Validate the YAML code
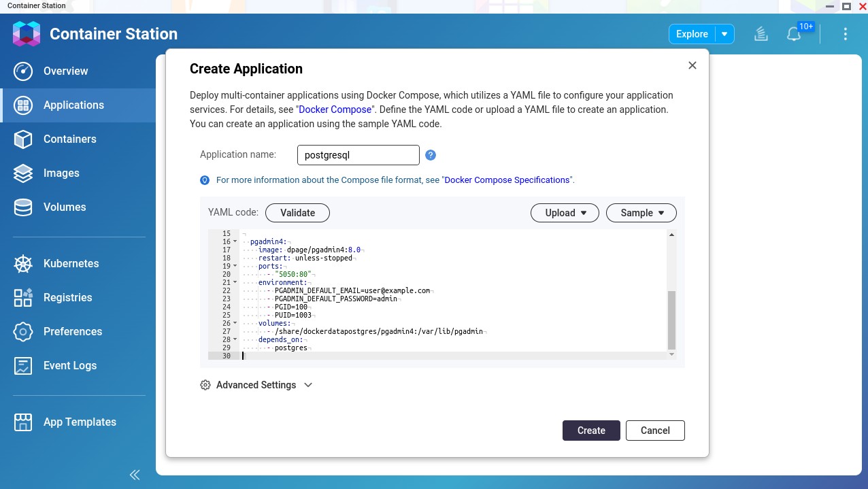Screen dimensions: 868x489 pyautogui.click(x=297, y=212)
